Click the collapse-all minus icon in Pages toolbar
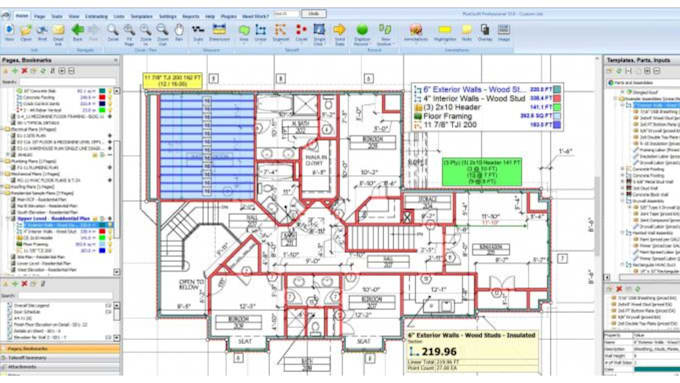Viewport: 680px width, 383px height. tap(72, 71)
